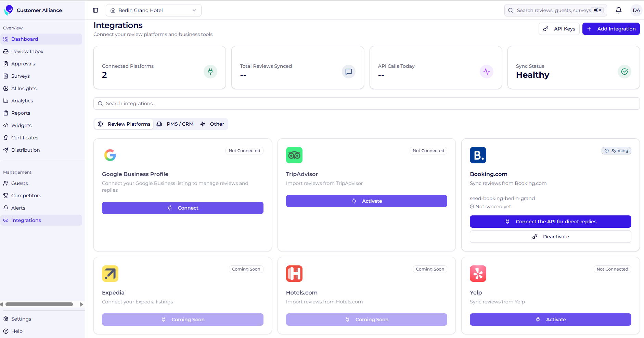Open the Approvals page
Screen dimensions: 644x338
tap(41, 64)
